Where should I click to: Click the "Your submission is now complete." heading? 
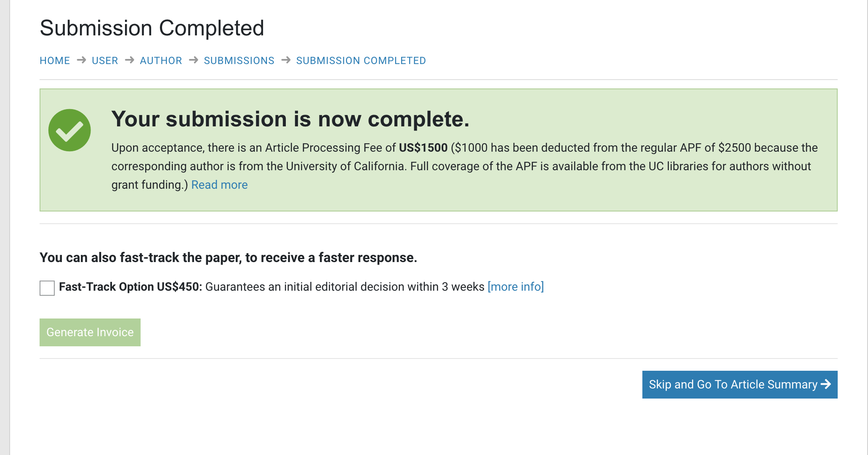tap(290, 119)
